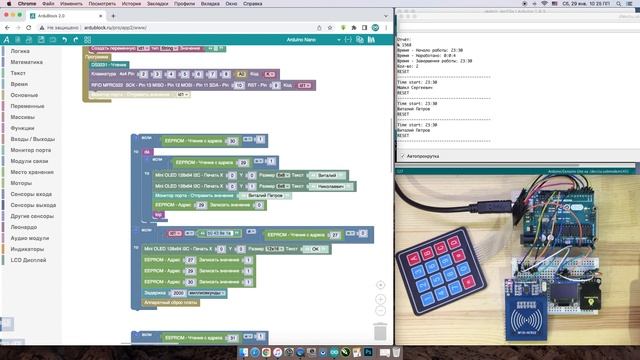Open the Chrome profile avatar

(375, 28)
